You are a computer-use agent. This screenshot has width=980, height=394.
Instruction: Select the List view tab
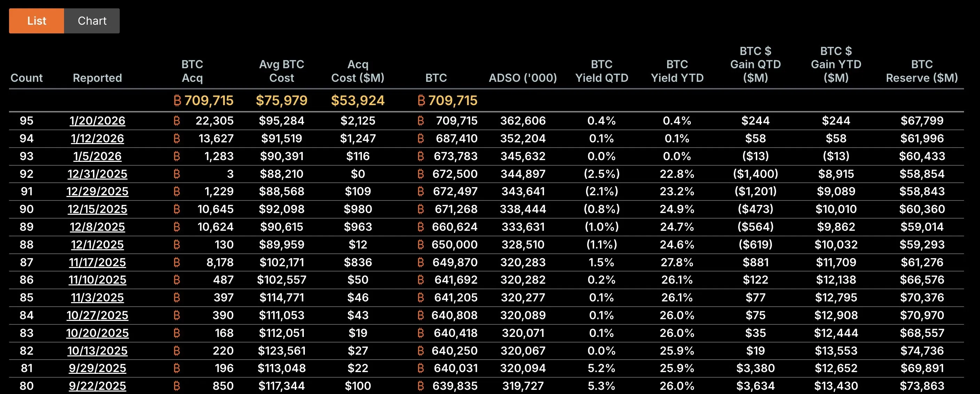36,21
